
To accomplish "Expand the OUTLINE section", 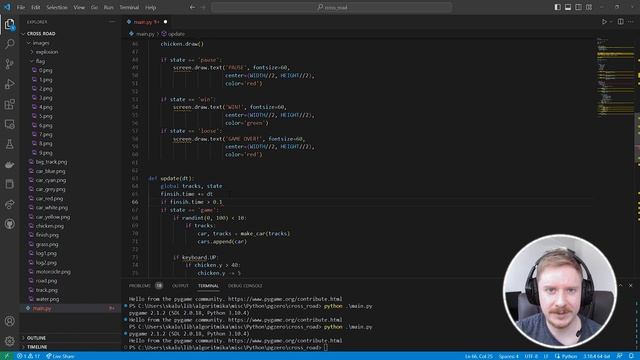I will click(x=36, y=338).
